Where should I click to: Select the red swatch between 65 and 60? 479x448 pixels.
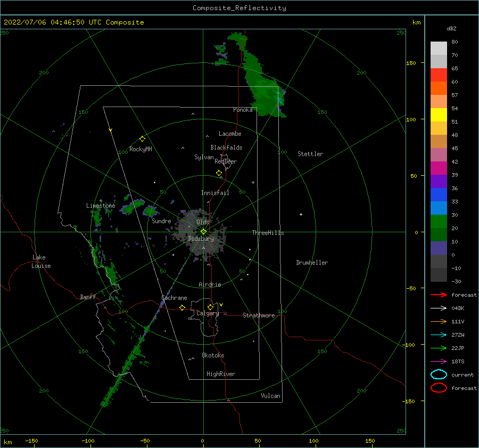pyautogui.click(x=439, y=75)
